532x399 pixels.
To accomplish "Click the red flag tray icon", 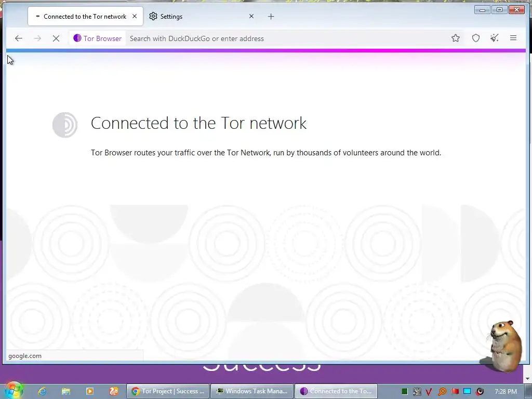I will click(x=455, y=392).
